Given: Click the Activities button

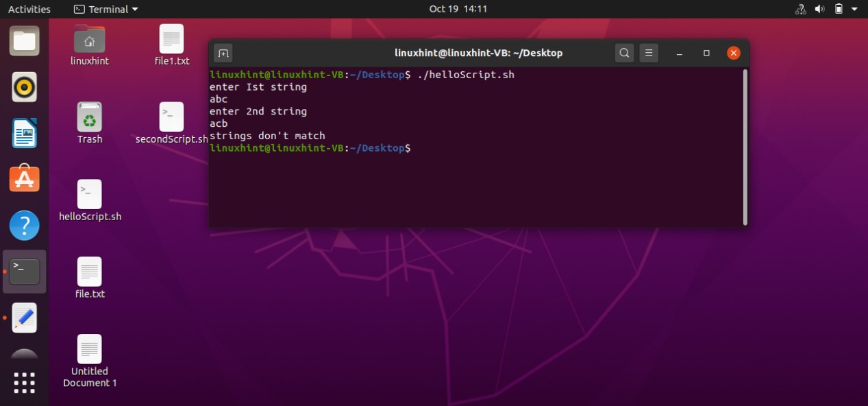Looking at the screenshot, I should click(29, 9).
